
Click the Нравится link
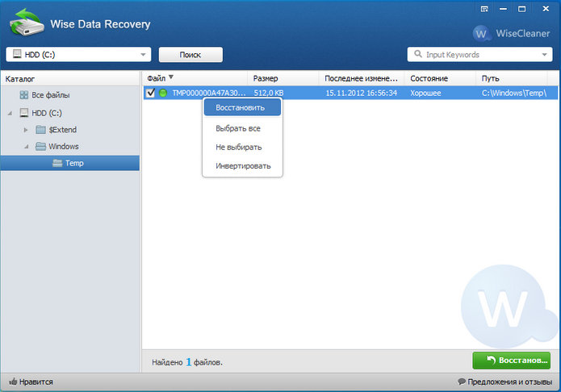(x=36, y=382)
